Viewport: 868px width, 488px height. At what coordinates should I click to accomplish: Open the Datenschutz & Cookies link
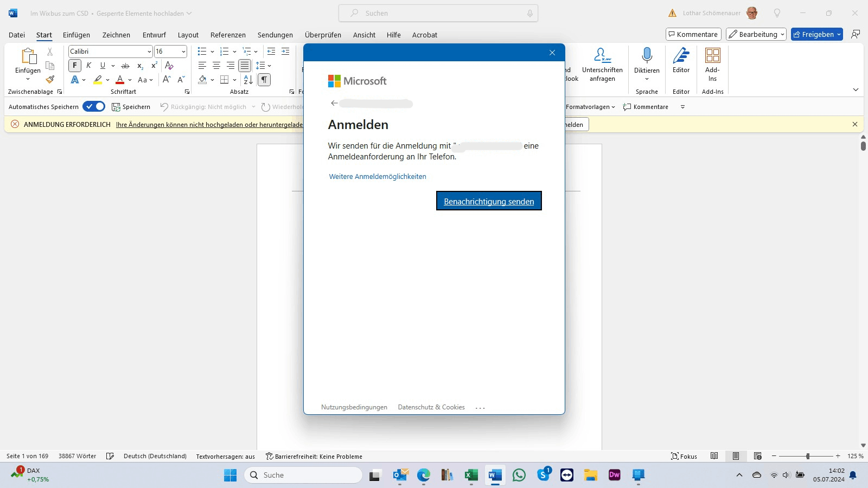[431, 407]
